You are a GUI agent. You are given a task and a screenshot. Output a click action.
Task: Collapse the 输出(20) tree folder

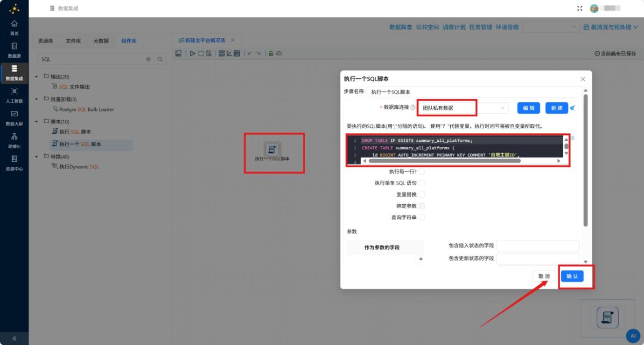pyautogui.click(x=37, y=76)
